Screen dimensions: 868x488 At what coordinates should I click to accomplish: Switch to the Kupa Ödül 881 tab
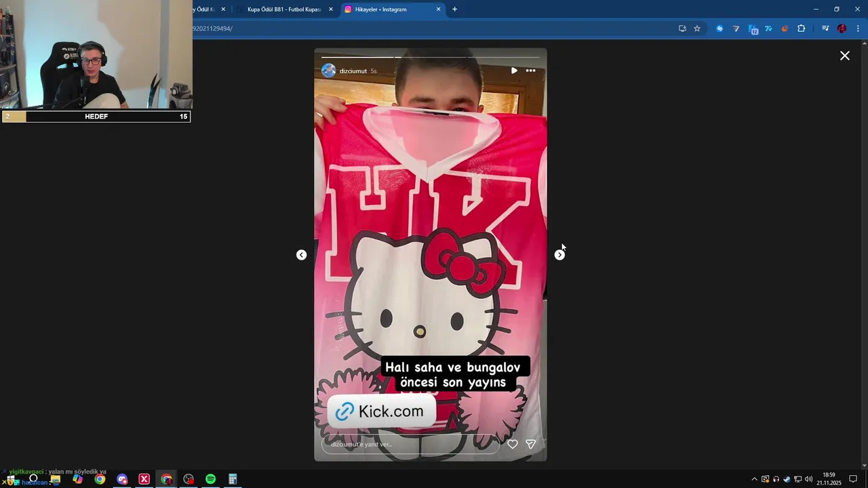(x=284, y=9)
